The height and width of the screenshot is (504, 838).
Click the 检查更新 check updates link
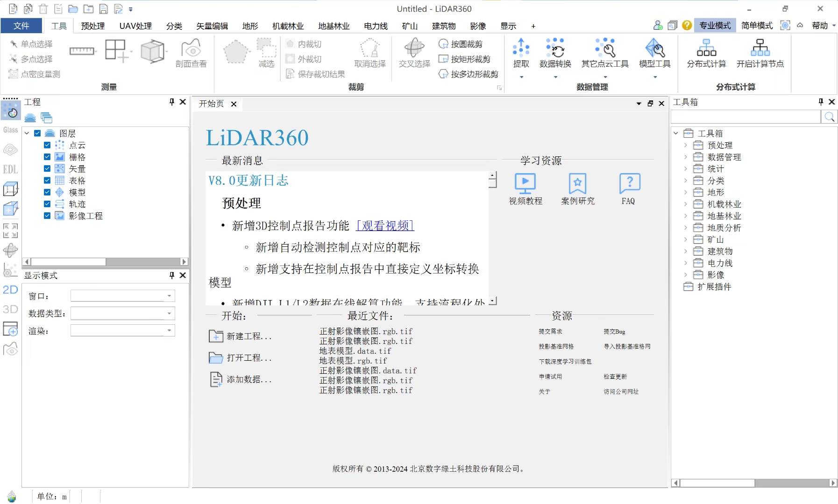point(615,377)
